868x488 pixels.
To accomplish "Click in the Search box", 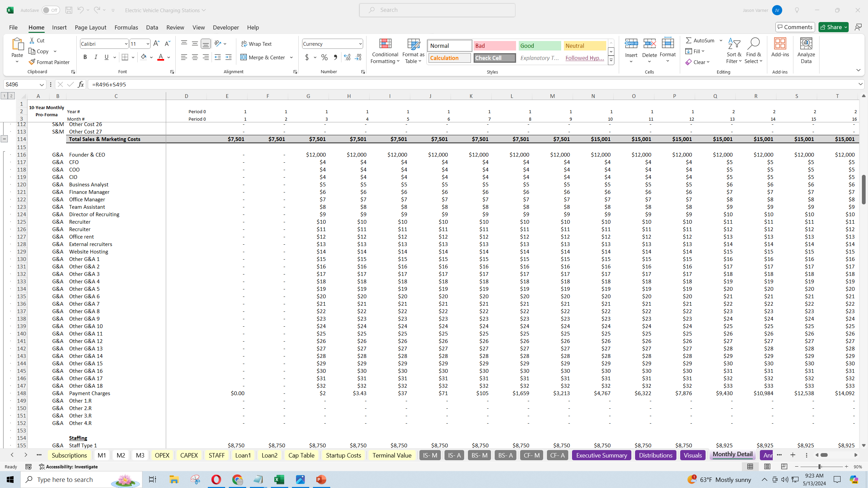I will pyautogui.click(x=437, y=10).
